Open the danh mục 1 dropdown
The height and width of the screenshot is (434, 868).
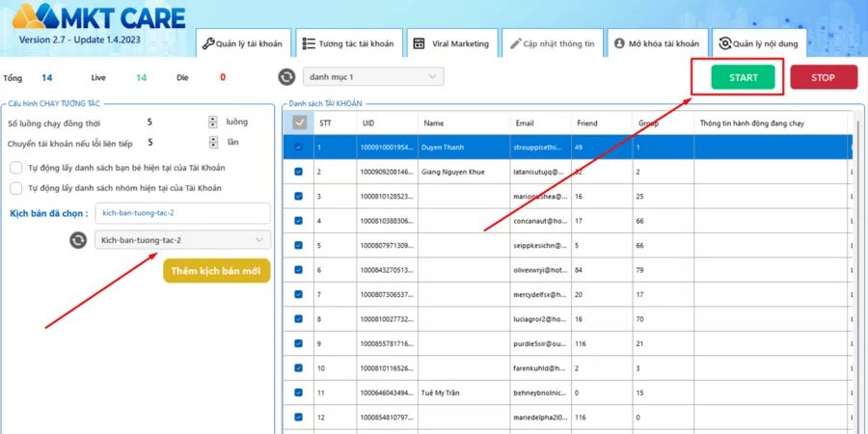tap(373, 77)
